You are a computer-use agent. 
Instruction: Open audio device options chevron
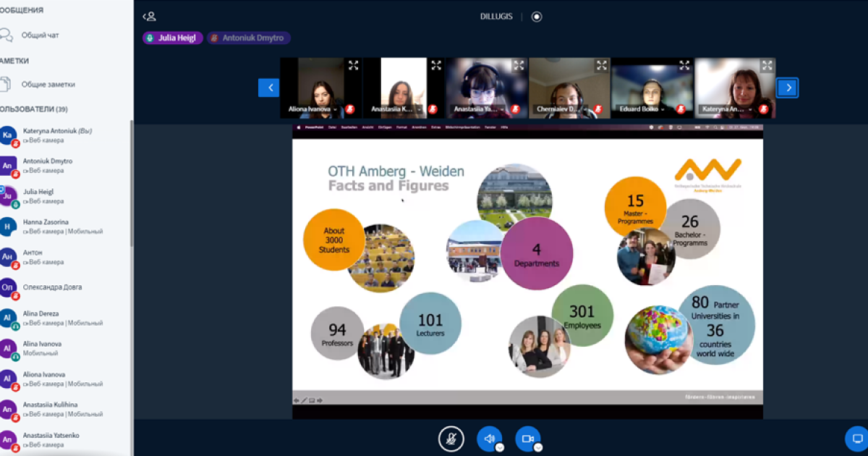click(499, 448)
